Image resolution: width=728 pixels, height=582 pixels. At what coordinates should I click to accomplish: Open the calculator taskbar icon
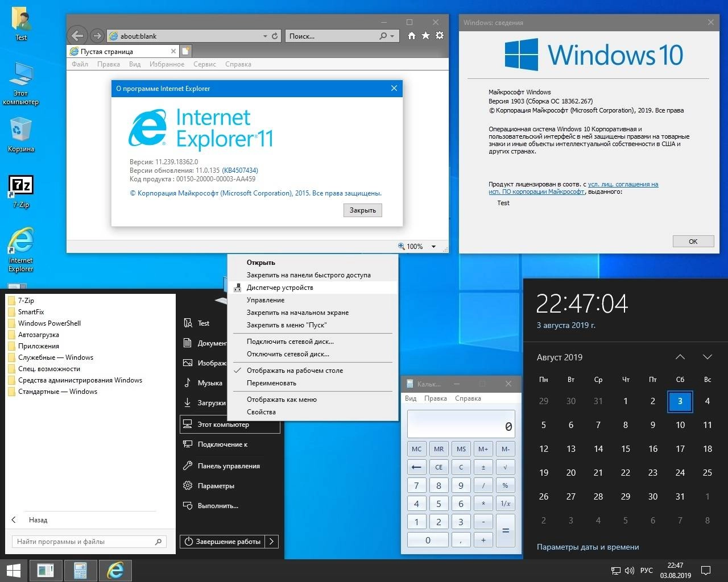(x=80, y=570)
